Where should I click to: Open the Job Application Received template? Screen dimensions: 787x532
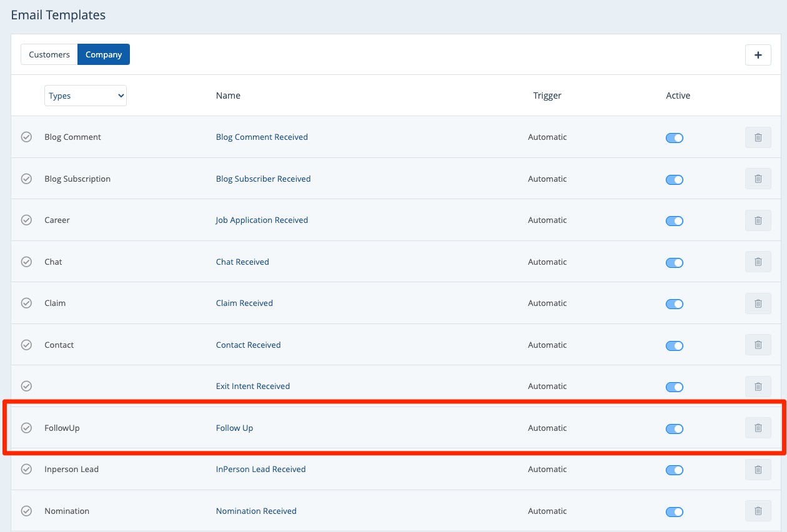(262, 220)
